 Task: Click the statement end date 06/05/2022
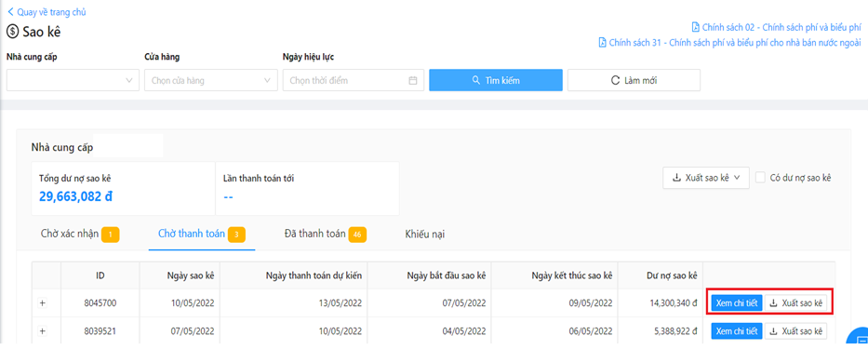click(x=590, y=331)
